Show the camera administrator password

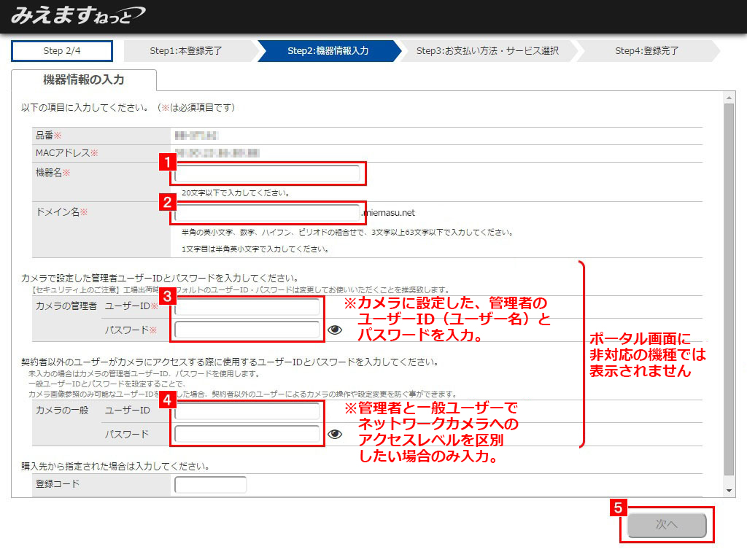click(335, 330)
